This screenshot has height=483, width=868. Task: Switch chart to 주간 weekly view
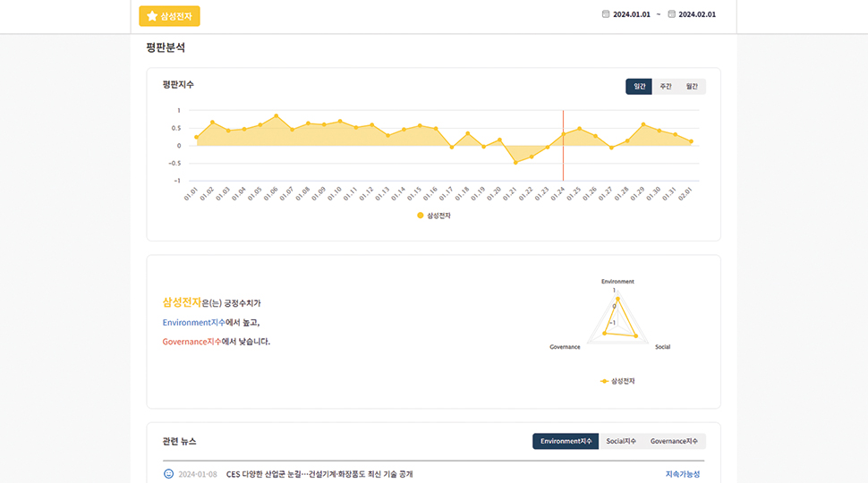tap(666, 86)
